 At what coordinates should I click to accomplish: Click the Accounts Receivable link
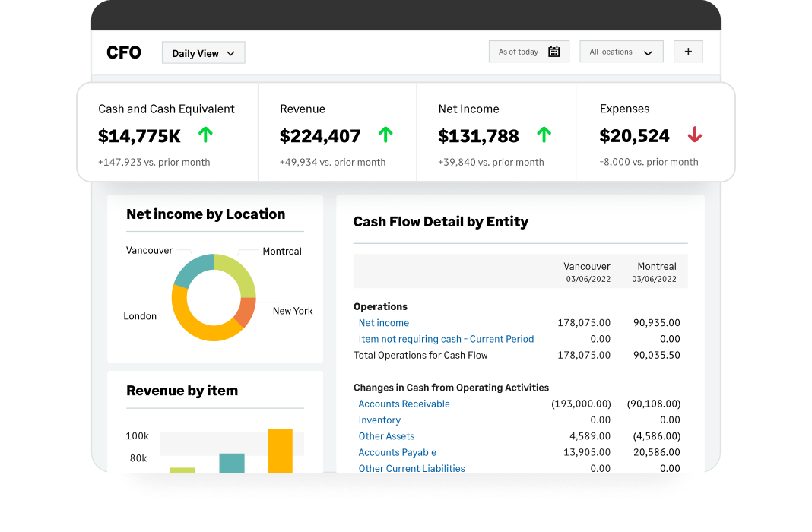click(404, 404)
